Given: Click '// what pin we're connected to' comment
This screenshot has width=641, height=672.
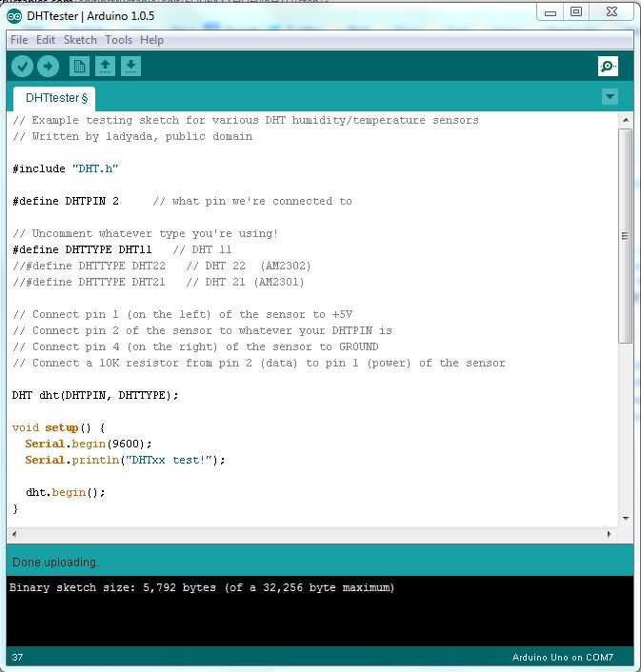Looking at the screenshot, I should [252, 201].
